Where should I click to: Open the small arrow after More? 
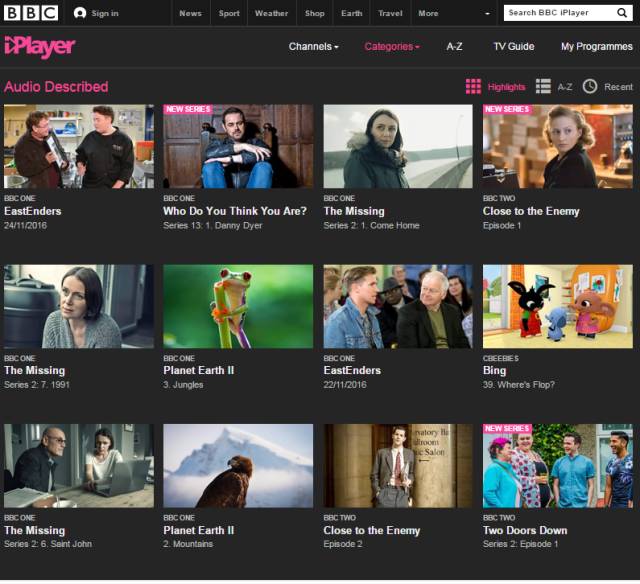pyautogui.click(x=487, y=13)
